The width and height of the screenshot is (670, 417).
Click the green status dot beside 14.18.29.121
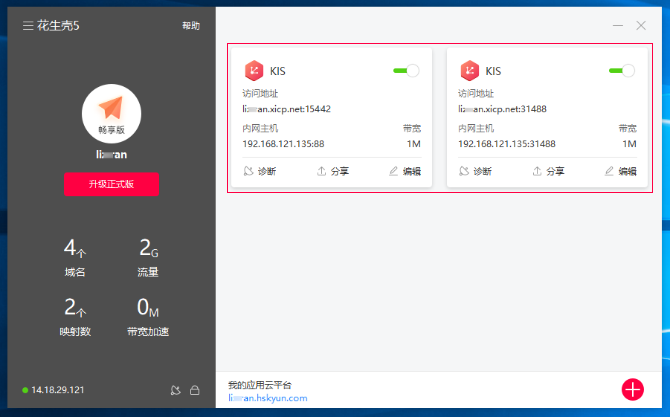click(25, 390)
